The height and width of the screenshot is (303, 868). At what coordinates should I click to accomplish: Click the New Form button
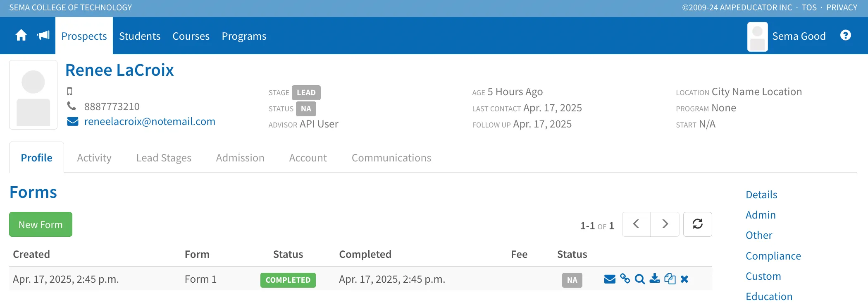pos(41,224)
